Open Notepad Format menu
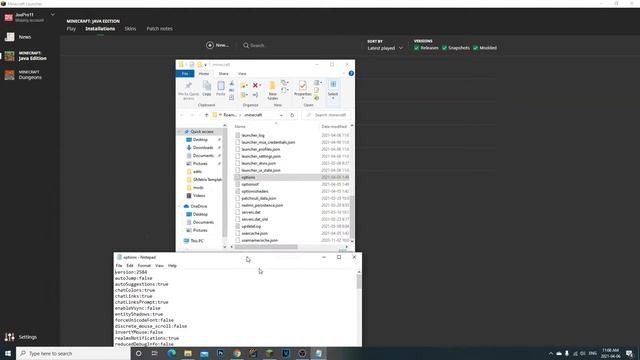 [x=144, y=266]
